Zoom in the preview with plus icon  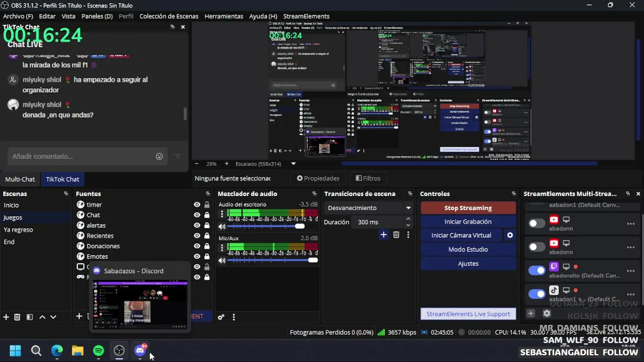226,164
